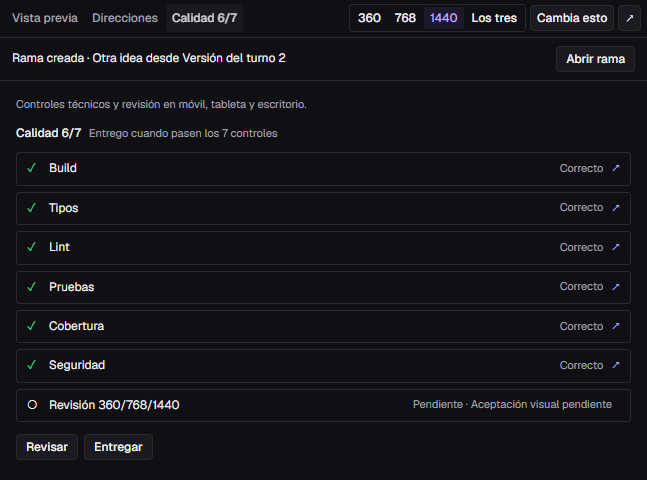Viewport: 647px width, 480px height.
Task: Click the Entregar button
Action: click(118, 447)
